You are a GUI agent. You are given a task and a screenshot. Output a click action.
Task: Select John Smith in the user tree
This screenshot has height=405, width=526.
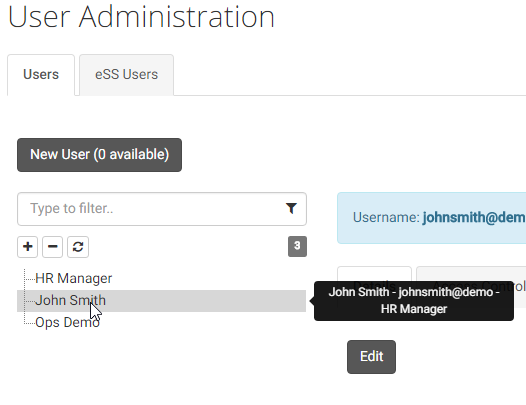pyautogui.click(x=70, y=300)
